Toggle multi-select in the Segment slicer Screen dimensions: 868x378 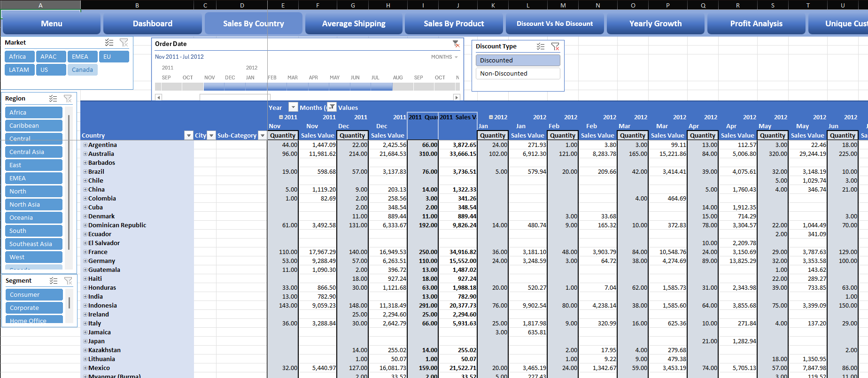54,281
